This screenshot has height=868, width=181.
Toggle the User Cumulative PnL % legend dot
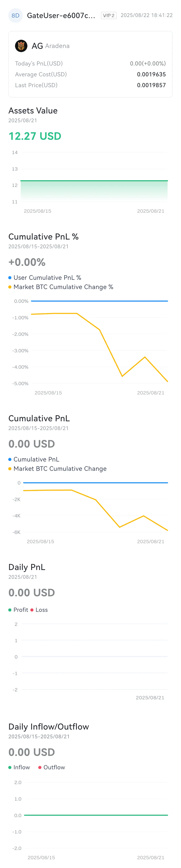pyautogui.click(x=10, y=278)
